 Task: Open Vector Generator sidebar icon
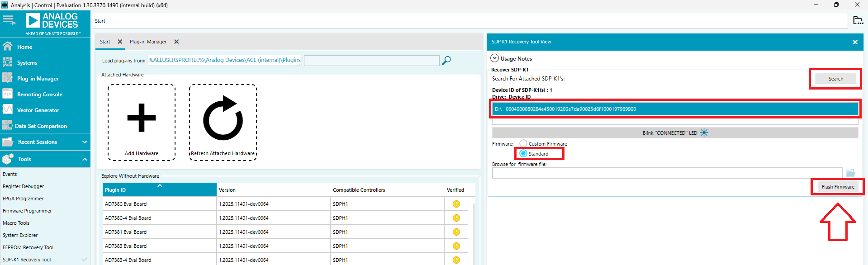pos(7,110)
